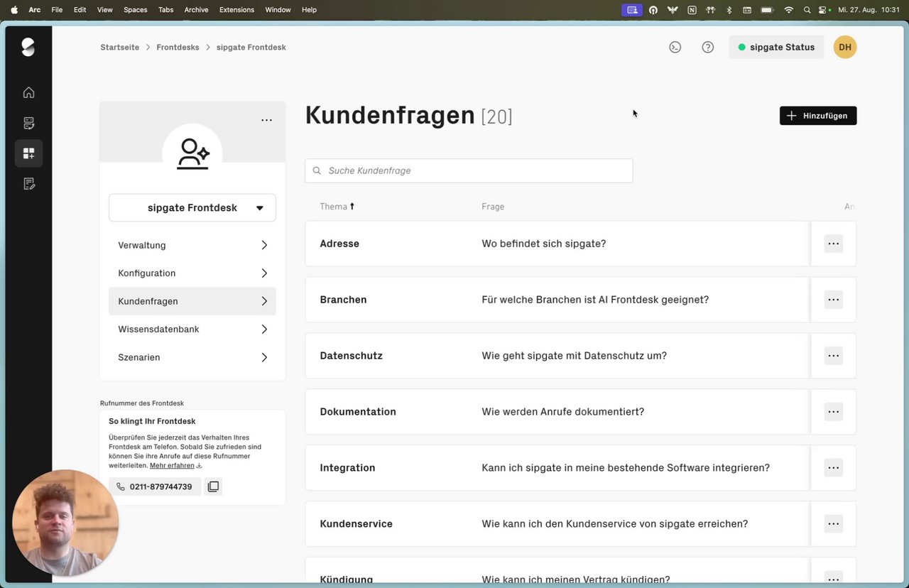Screen dimensions: 909x588
Task: Click the 0211-879744739 phone number button
Action: (155, 486)
